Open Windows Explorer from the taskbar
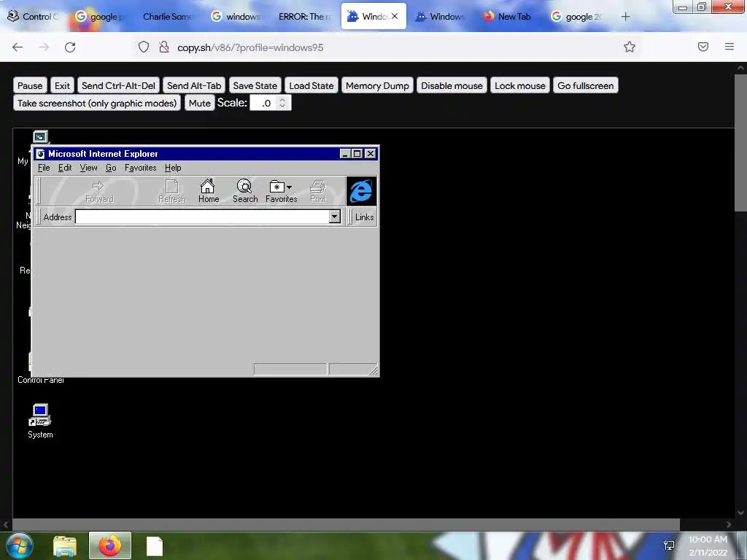The width and height of the screenshot is (747, 560). (x=65, y=546)
